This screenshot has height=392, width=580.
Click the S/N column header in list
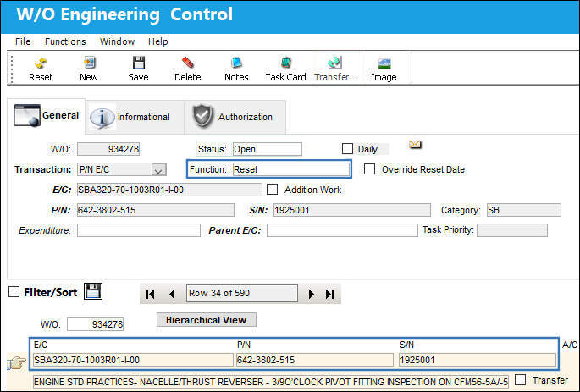[406, 345]
